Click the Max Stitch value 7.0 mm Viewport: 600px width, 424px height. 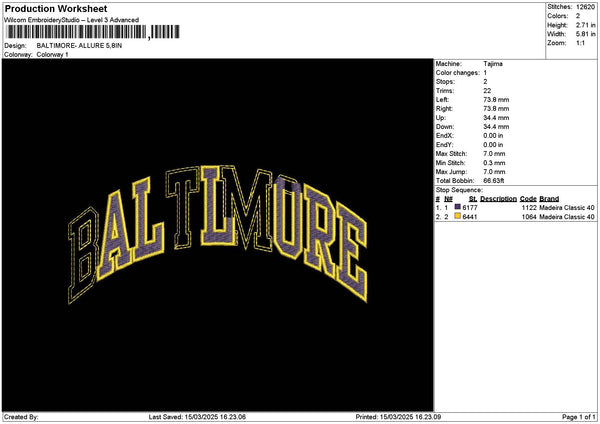point(494,154)
